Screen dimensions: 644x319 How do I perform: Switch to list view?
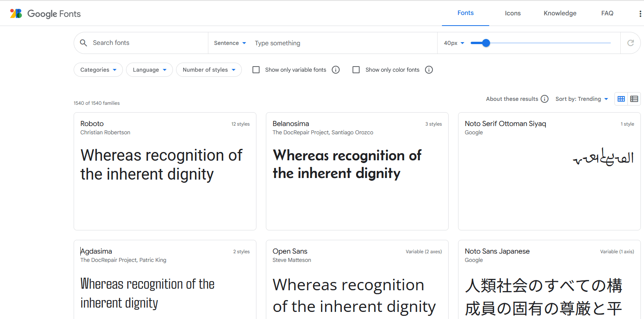click(634, 99)
